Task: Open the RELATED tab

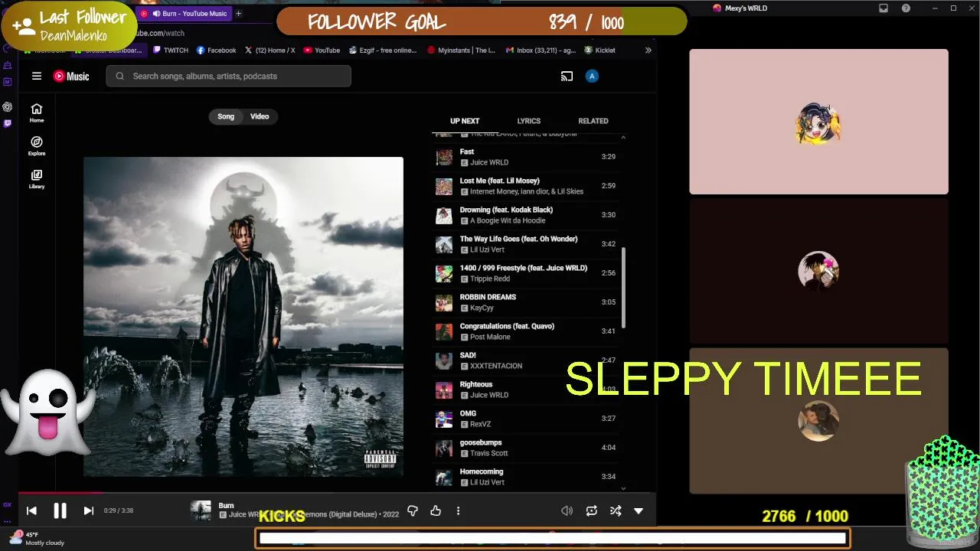Action: click(593, 121)
